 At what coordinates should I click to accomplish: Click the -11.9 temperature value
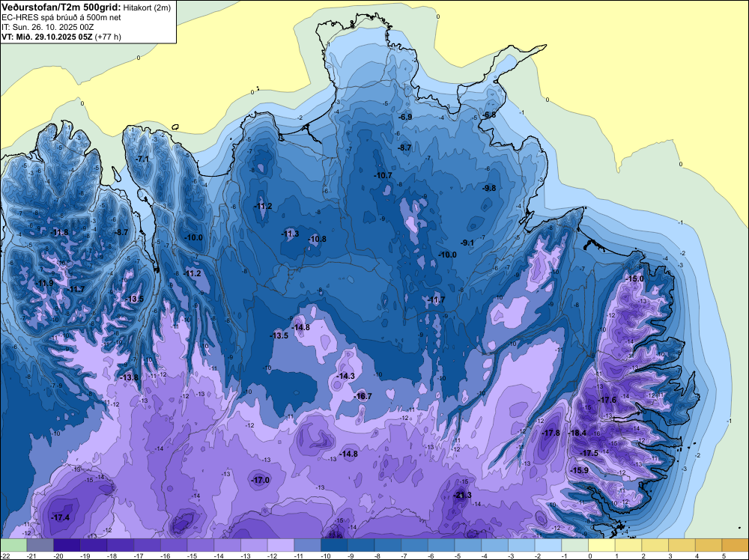(44, 283)
